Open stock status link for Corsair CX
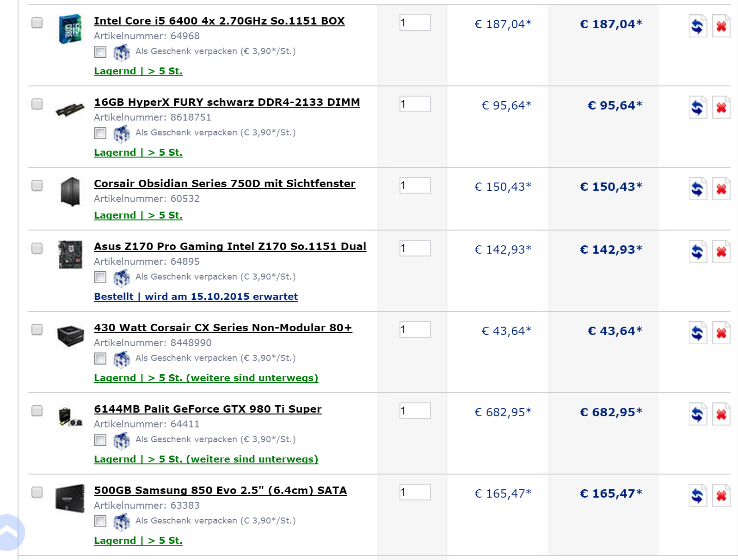Screen dimensions: 738x560 pyautogui.click(x=206, y=378)
